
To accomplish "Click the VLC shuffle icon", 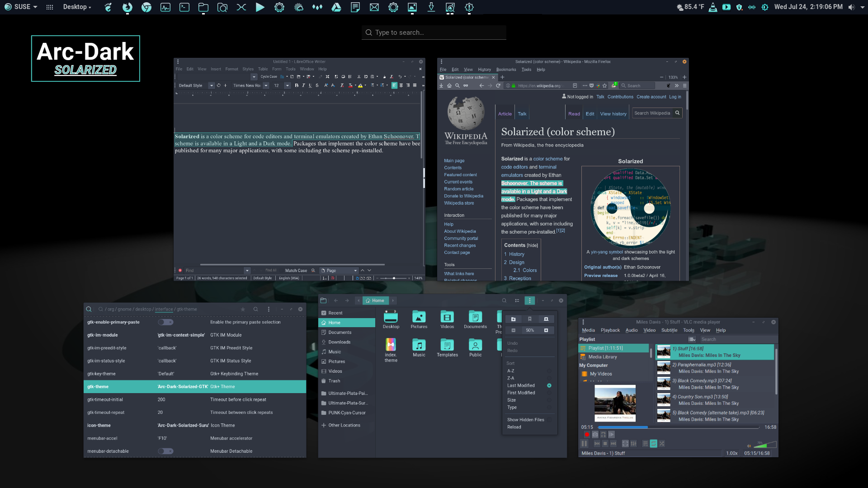I will [x=662, y=444].
